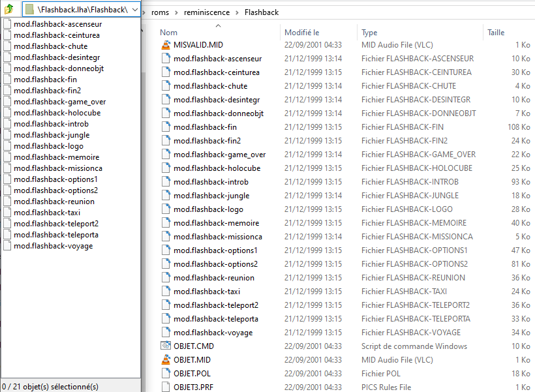Select mod.flashback-voyage file name in Explorer
535x392 pixels.
213,332
